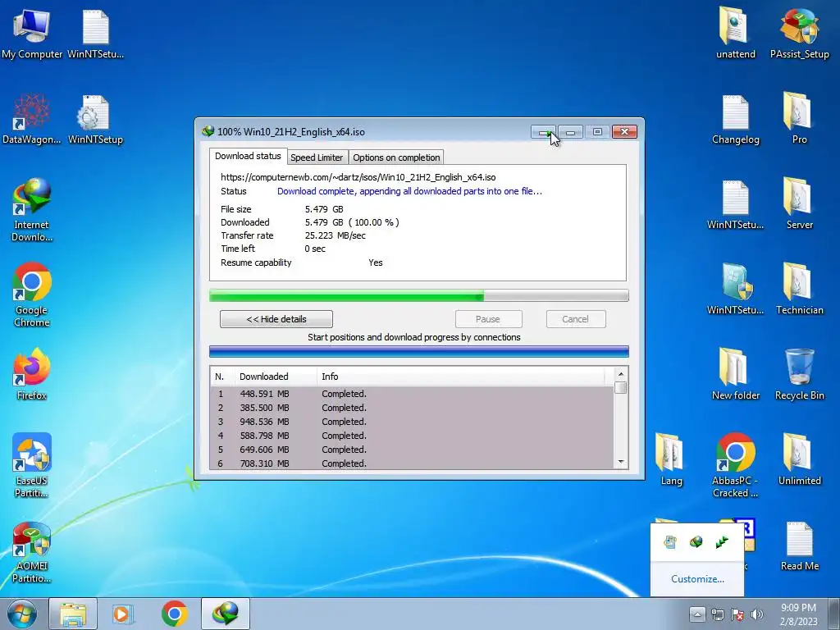Switch to the Speed Limiter tab
Image resolution: width=840 pixels, height=630 pixels.
pyautogui.click(x=317, y=157)
